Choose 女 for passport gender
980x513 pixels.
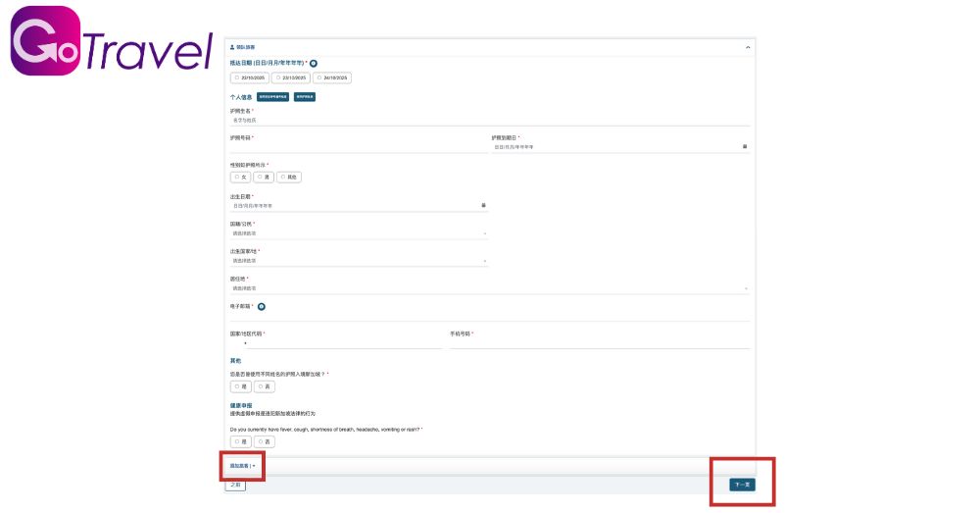(240, 178)
